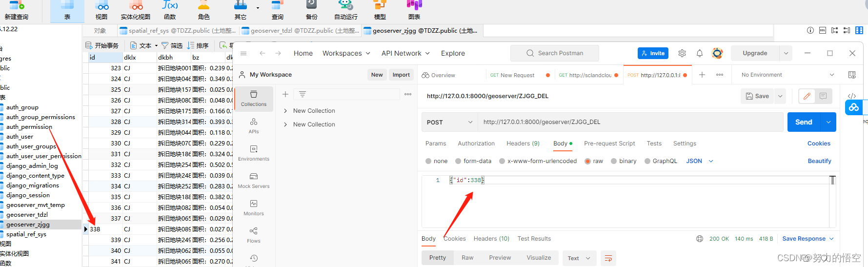Click the edit pencil icon near Save
Image resolution: width=868 pixels, height=267 pixels.
coord(807,96)
